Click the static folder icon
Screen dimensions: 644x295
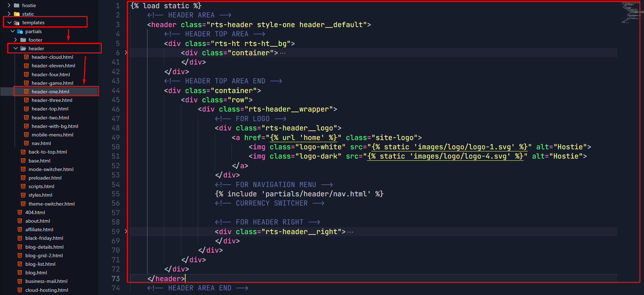click(x=17, y=14)
